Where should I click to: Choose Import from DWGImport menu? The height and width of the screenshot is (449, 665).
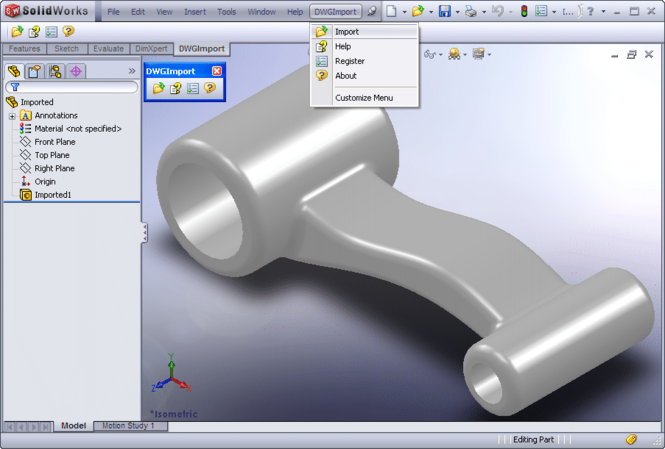[365, 31]
